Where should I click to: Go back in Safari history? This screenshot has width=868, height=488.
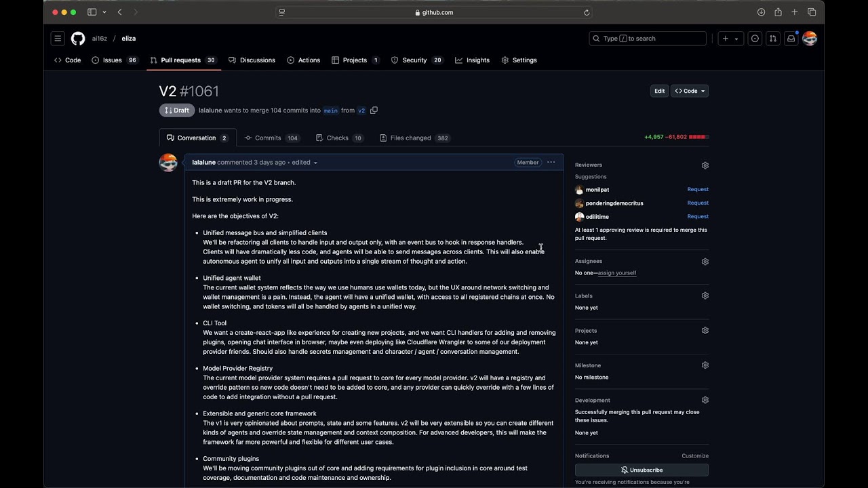tap(120, 12)
